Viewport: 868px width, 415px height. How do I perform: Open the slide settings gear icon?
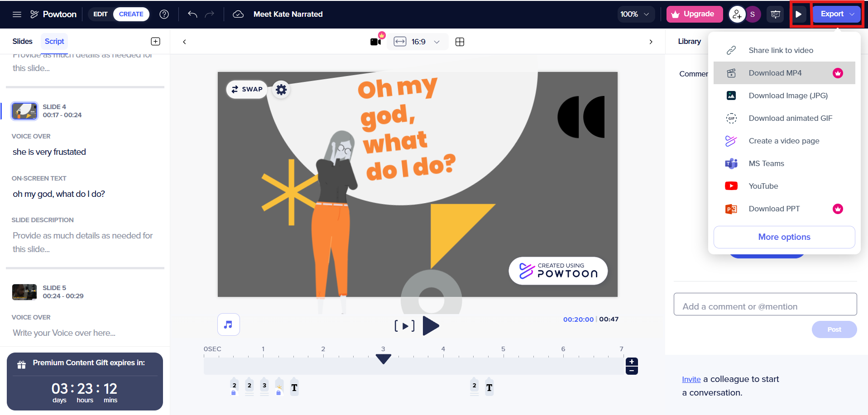click(x=281, y=90)
